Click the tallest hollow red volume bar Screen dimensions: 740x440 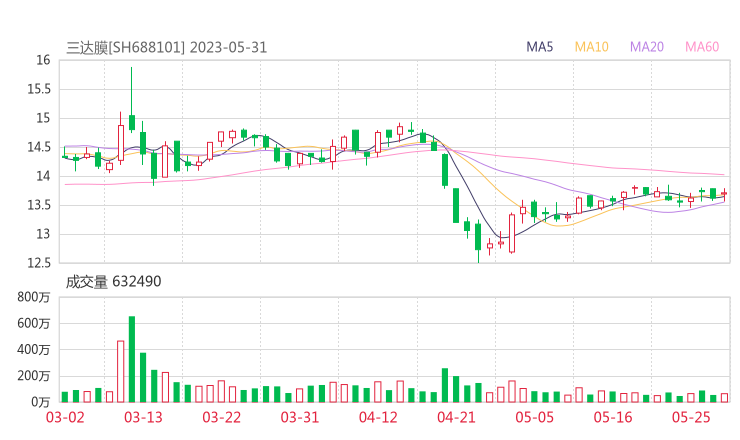[x=121, y=372]
